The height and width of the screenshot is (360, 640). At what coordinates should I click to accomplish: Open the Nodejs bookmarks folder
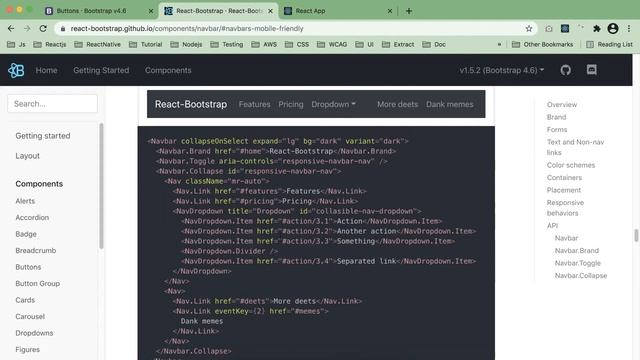[186, 44]
